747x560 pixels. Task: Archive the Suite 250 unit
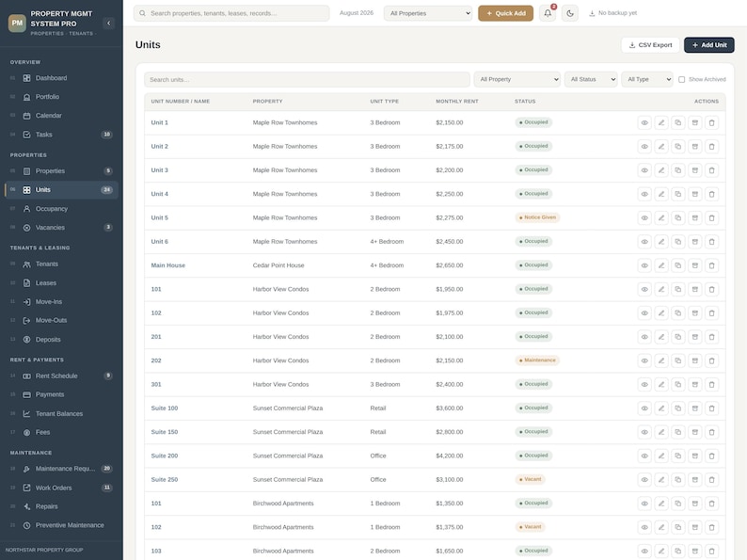(695, 480)
